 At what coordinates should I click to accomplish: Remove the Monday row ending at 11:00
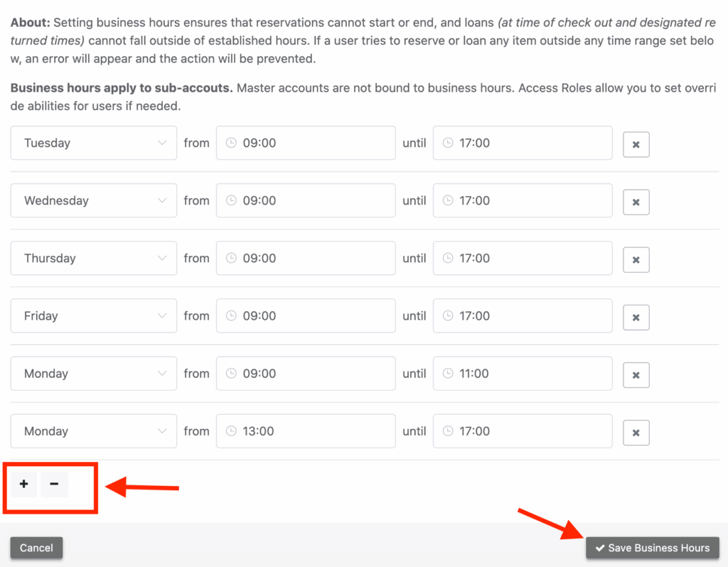pyautogui.click(x=636, y=375)
